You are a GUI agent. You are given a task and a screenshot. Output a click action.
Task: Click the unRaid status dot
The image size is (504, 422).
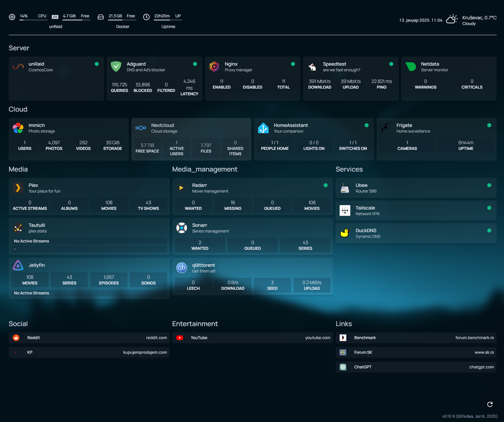click(x=97, y=64)
